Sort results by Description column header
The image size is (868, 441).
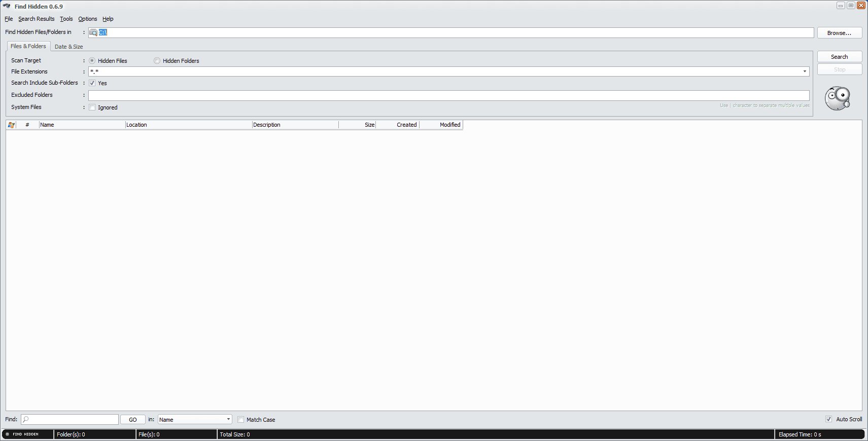tap(295, 125)
